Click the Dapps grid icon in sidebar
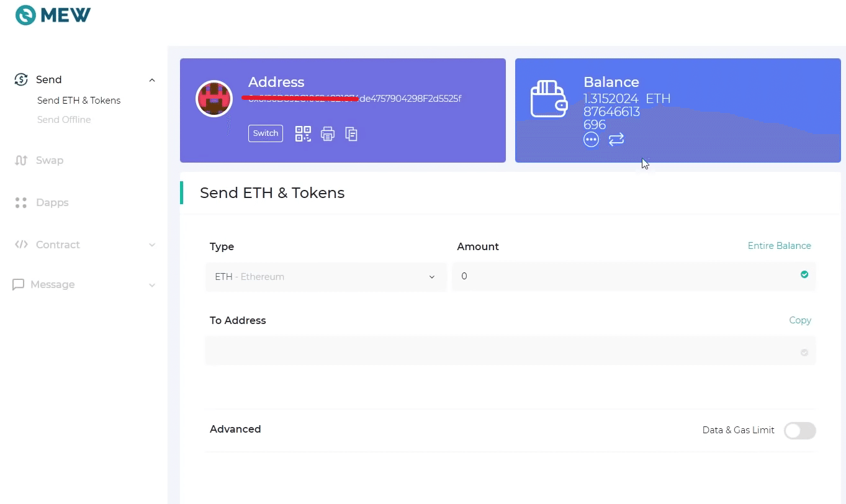The image size is (846, 504). coord(21,202)
